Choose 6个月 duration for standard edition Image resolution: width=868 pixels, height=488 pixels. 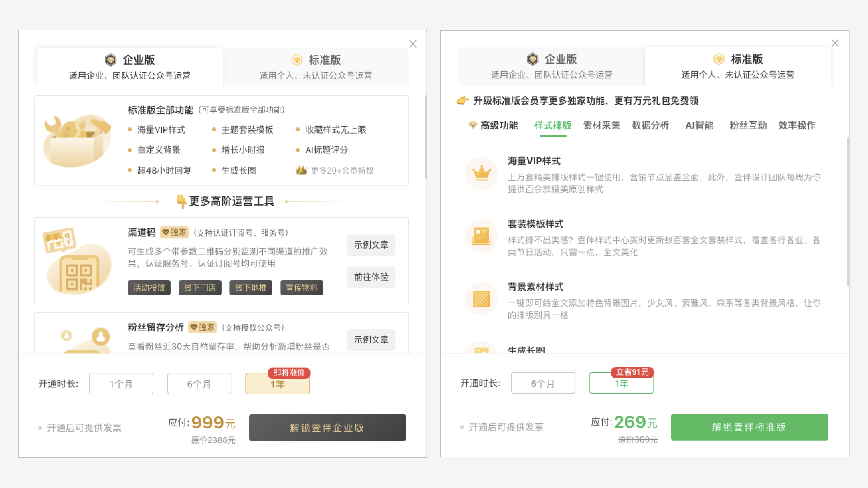click(543, 383)
